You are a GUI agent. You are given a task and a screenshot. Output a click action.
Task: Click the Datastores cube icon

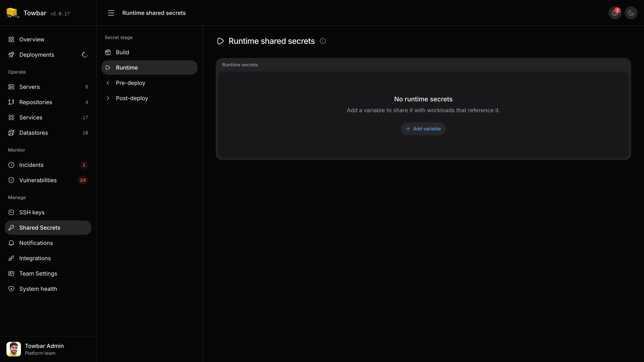point(11,133)
